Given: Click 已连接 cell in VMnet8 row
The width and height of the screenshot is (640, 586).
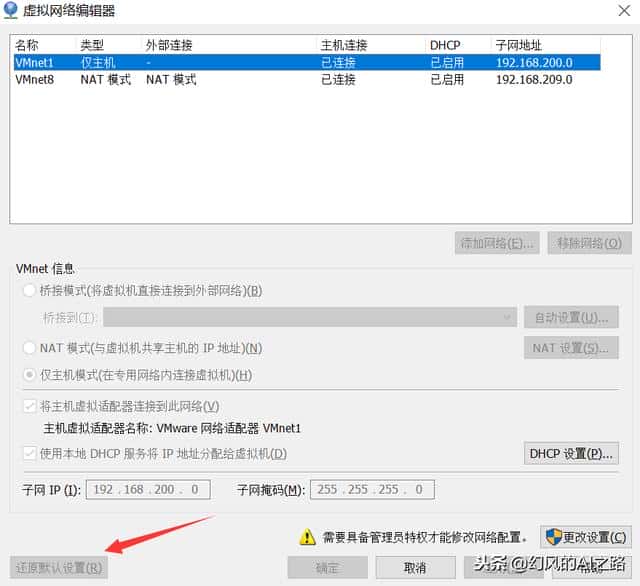Looking at the screenshot, I should pos(338,80).
